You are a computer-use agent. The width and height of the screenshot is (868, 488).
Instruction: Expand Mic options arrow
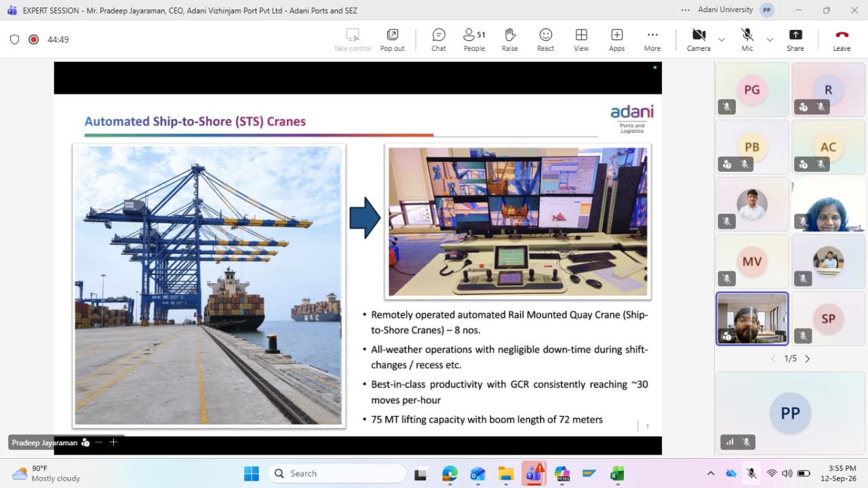pyautogui.click(x=770, y=39)
